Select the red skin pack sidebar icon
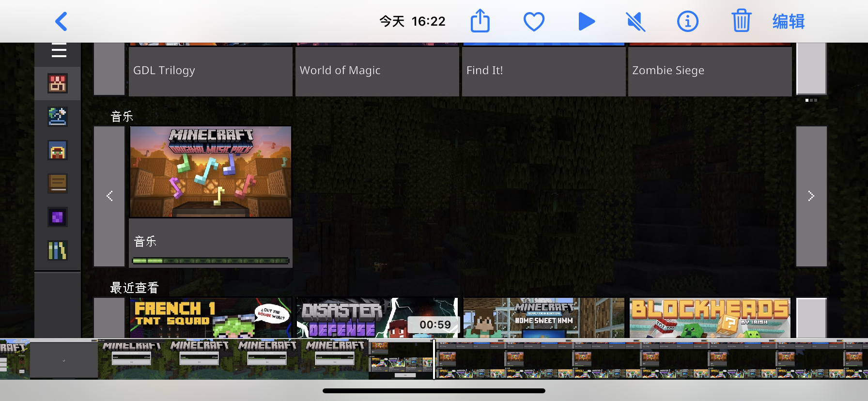The image size is (868, 401). point(58,83)
